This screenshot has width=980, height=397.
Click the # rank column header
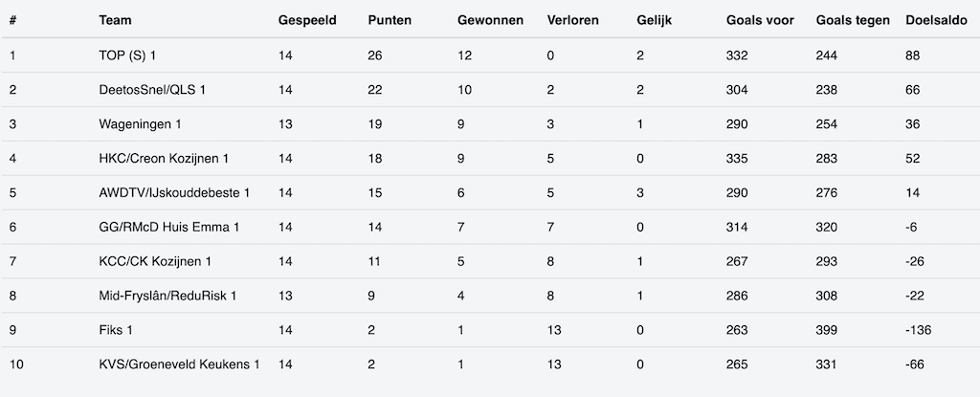click(12, 20)
